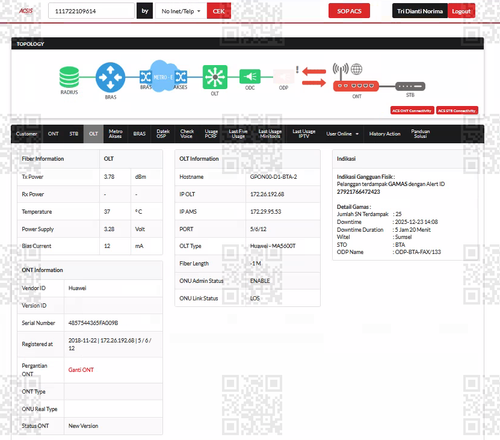Open the No Inet/Telp search type dropdown

click(181, 11)
